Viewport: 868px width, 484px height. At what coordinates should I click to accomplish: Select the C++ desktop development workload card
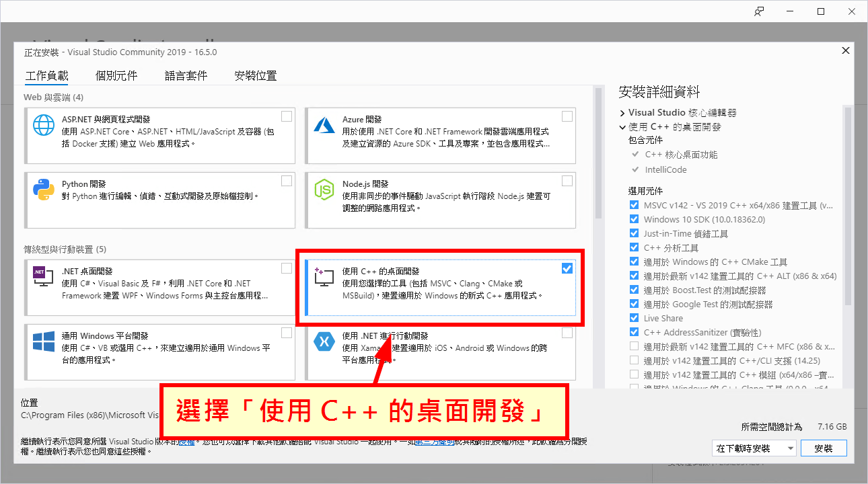(x=441, y=287)
